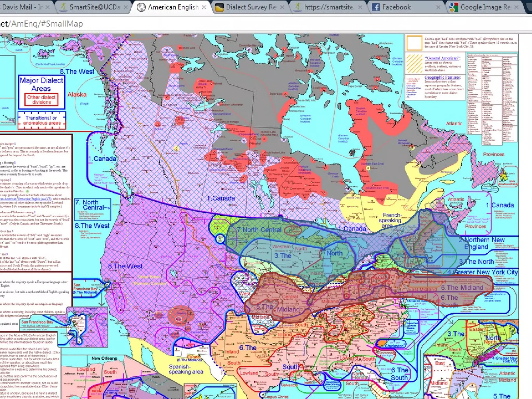Click the address bar URL ending in #SmallMap
532x399 pixels.
pyautogui.click(x=42, y=24)
